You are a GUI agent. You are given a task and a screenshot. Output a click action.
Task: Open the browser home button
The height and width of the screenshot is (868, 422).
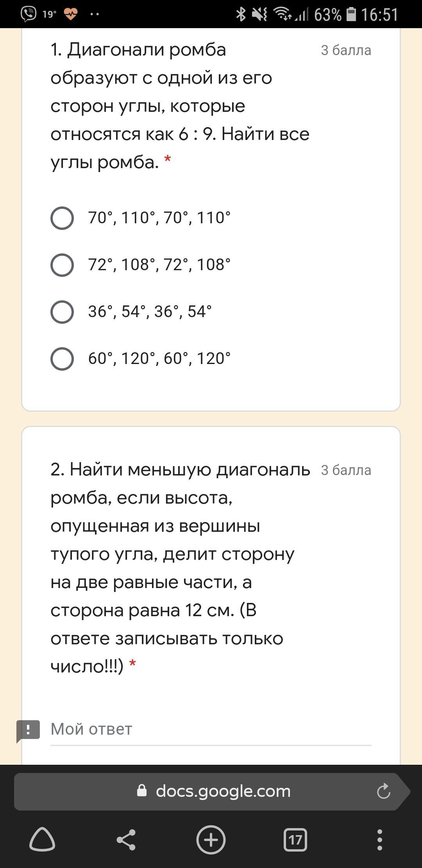click(x=42, y=839)
